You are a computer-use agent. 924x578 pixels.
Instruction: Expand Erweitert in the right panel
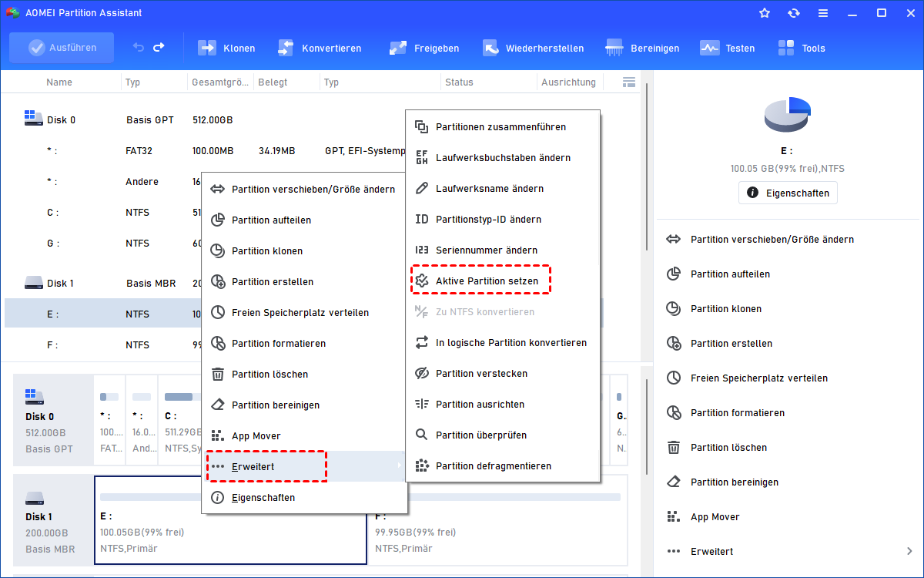click(x=789, y=552)
